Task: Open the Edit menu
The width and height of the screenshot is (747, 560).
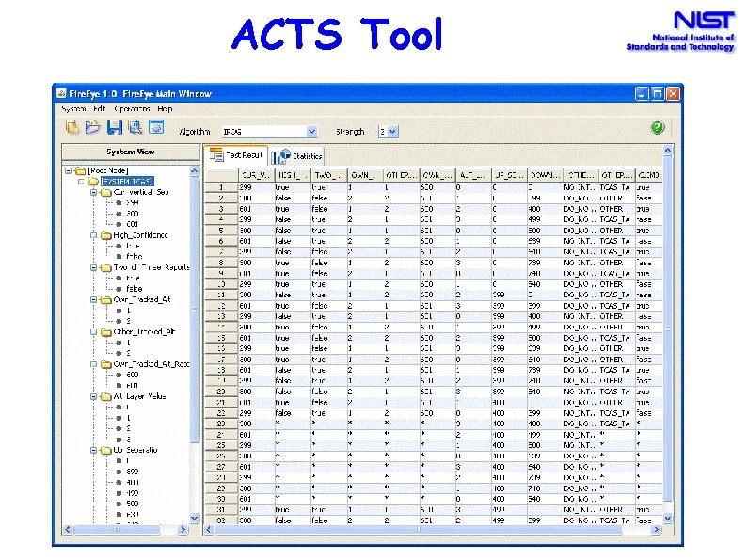Action: click(99, 108)
